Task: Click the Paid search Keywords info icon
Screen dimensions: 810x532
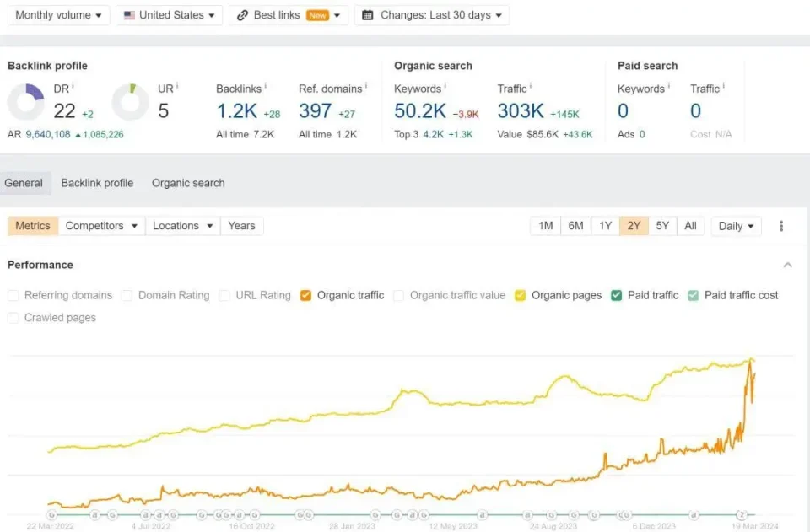Action: [x=668, y=85]
